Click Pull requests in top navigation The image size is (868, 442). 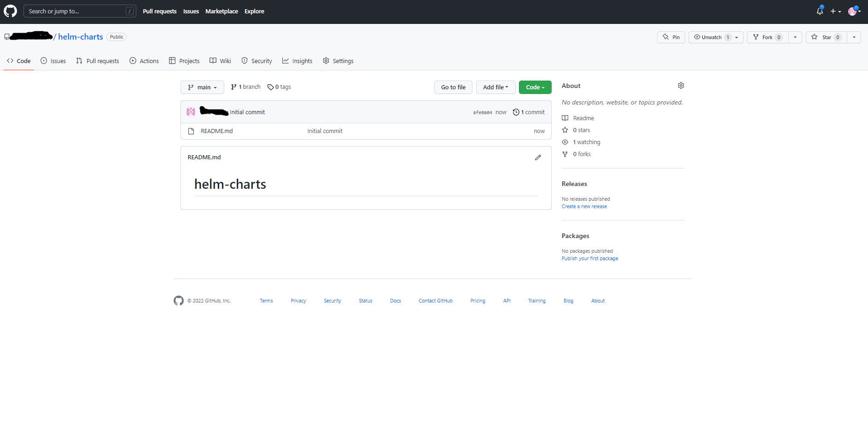point(159,11)
